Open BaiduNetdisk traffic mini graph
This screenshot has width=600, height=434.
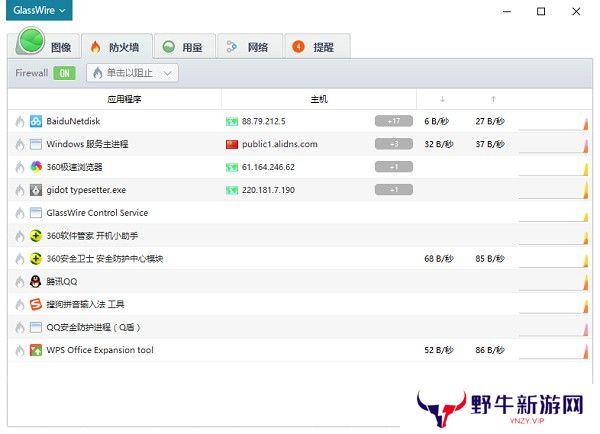tap(553, 122)
